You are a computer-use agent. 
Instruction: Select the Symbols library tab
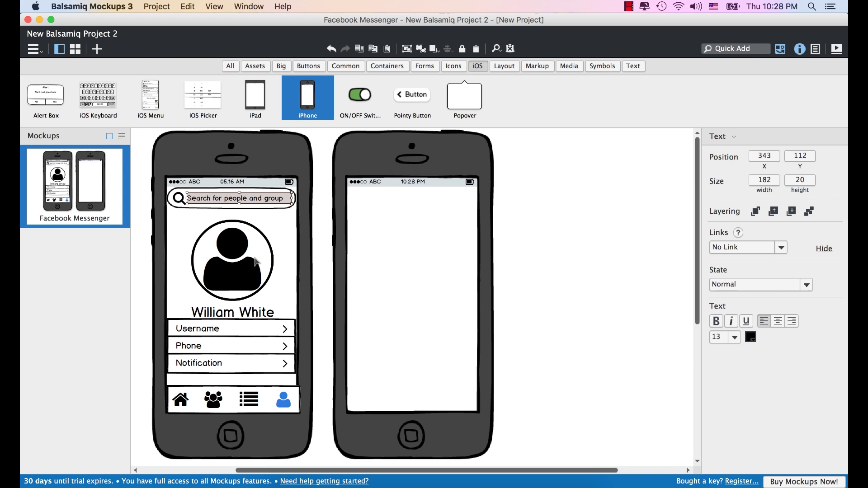pos(602,66)
